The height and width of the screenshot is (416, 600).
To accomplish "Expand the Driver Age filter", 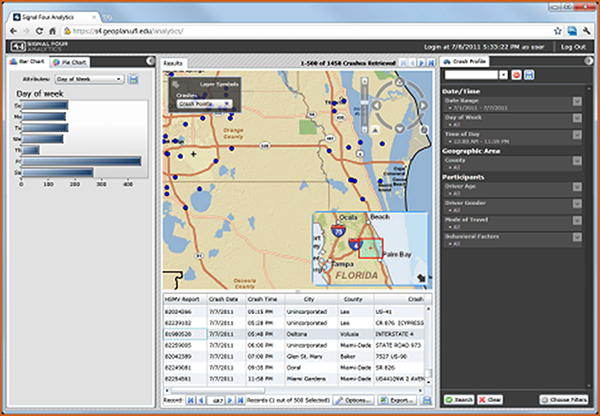I will point(577,187).
